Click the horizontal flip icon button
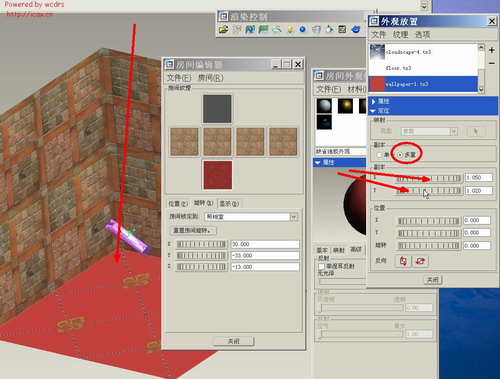Image resolution: width=500 pixels, height=379 pixels. pos(420,261)
